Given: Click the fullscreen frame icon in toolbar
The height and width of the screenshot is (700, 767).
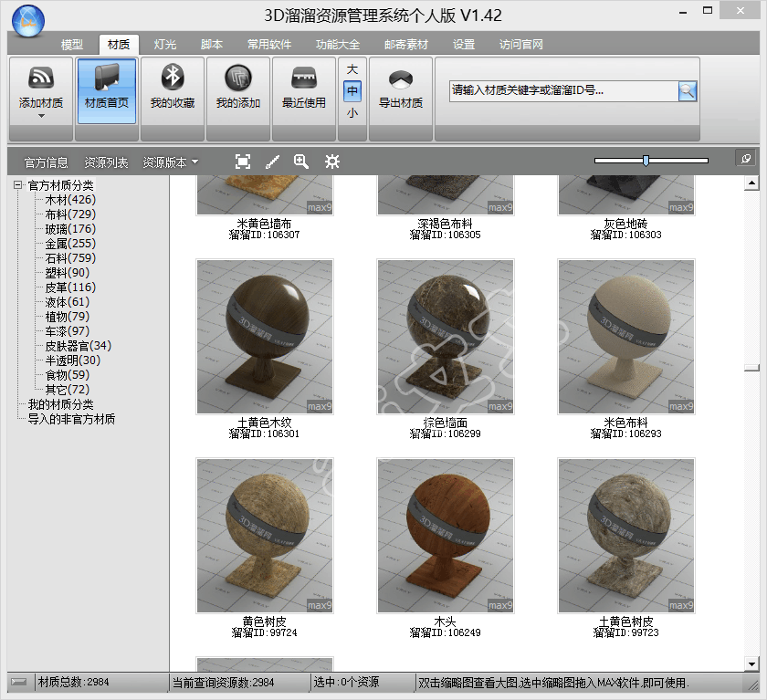Looking at the screenshot, I should [243, 162].
